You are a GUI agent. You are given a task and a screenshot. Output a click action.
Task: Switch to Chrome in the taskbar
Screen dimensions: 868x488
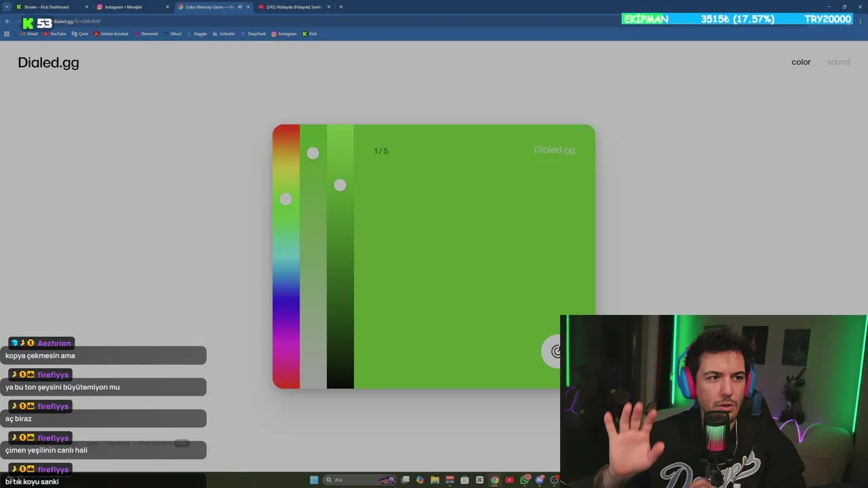point(494,480)
